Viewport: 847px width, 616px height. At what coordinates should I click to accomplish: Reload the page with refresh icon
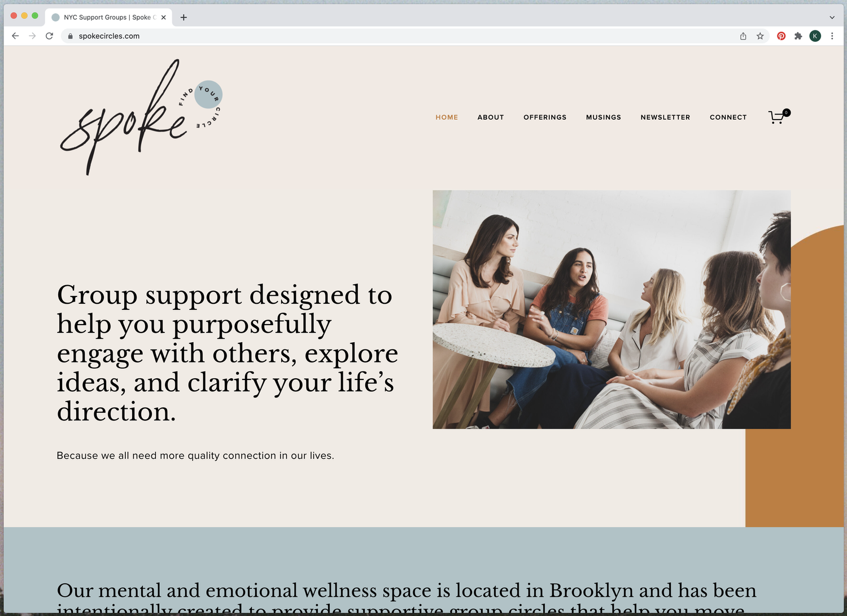(49, 36)
